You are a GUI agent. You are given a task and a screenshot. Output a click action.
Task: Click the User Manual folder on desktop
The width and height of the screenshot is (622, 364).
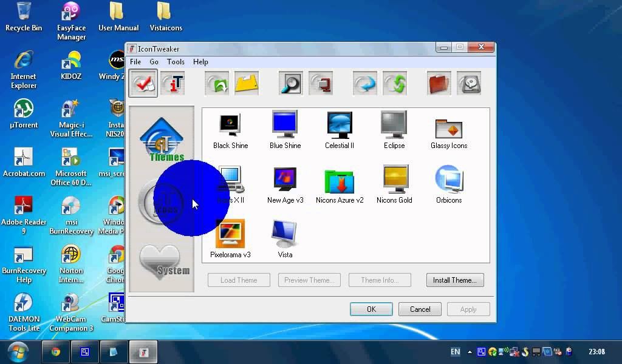tap(118, 17)
